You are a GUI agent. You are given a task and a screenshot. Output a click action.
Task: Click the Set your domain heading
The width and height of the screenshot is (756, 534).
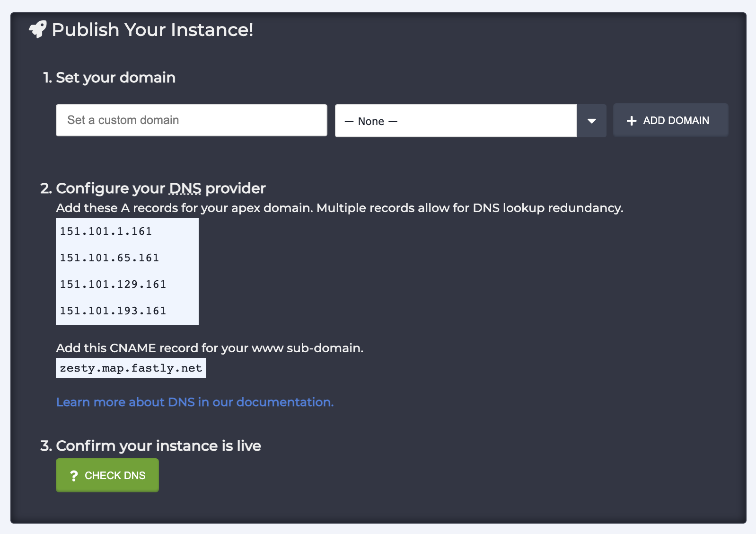click(109, 78)
